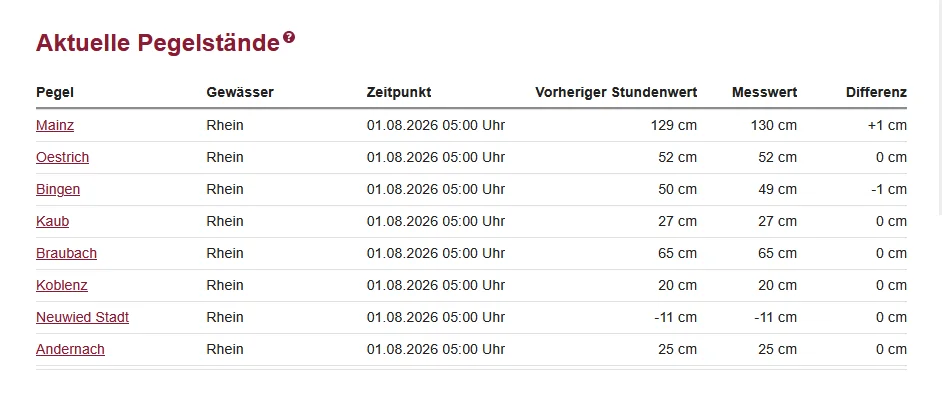The height and width of the screenshot is (404, 942).
Task: Click the Vorheriger Stundenwert column header
Action: click(x=616, y=93)
